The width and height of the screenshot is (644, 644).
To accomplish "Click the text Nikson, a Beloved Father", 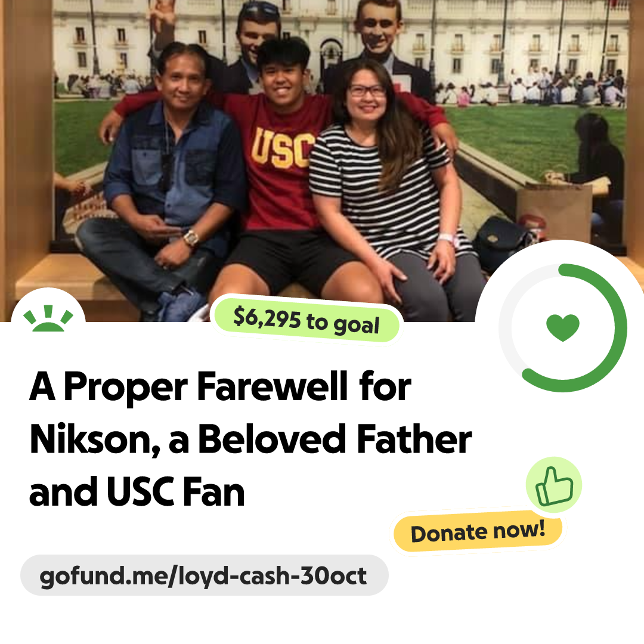I will click(251, 439).
